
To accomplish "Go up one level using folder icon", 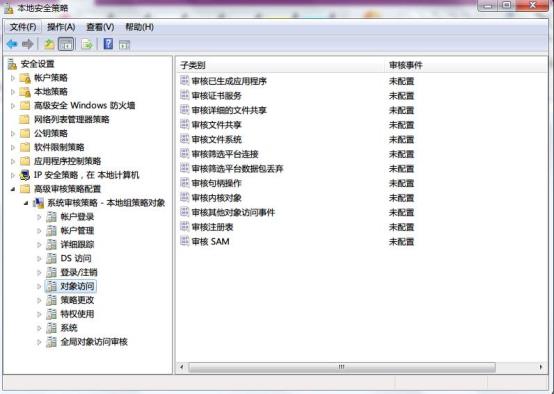I will pyautogui.click(x=49, y=44).
